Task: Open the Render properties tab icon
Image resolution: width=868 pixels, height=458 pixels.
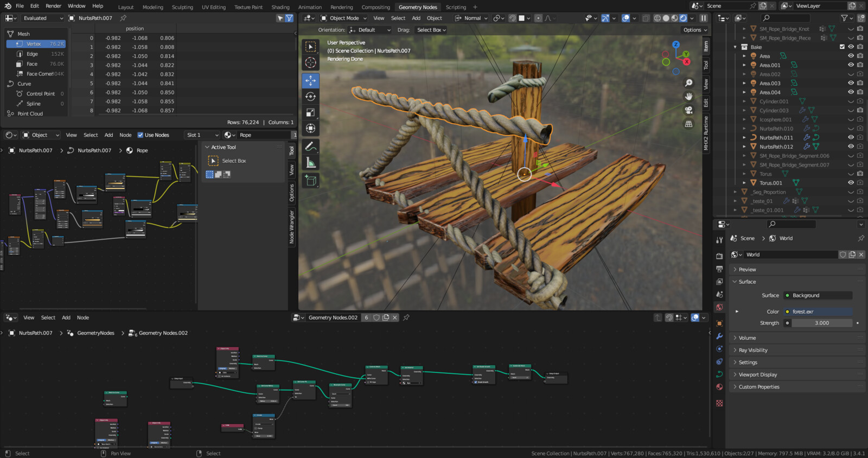Action: click(719, 256)
